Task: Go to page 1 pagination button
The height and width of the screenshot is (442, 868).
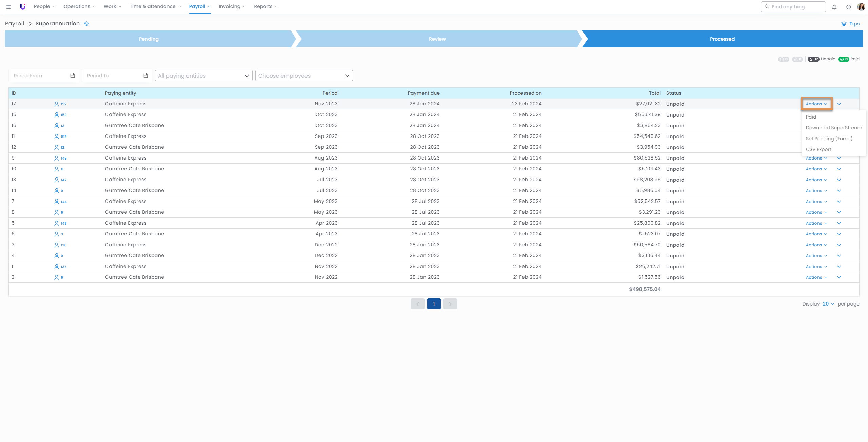Action: click(434, 304)
